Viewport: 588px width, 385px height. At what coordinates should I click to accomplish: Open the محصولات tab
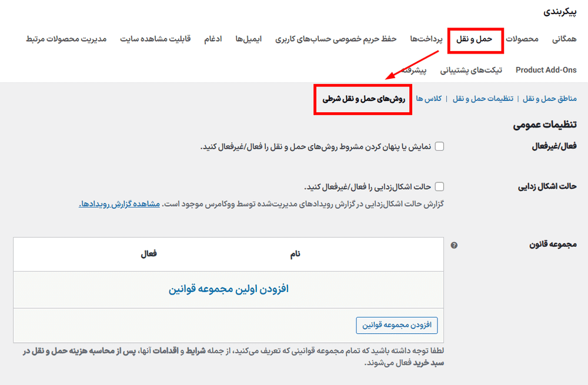522,39
